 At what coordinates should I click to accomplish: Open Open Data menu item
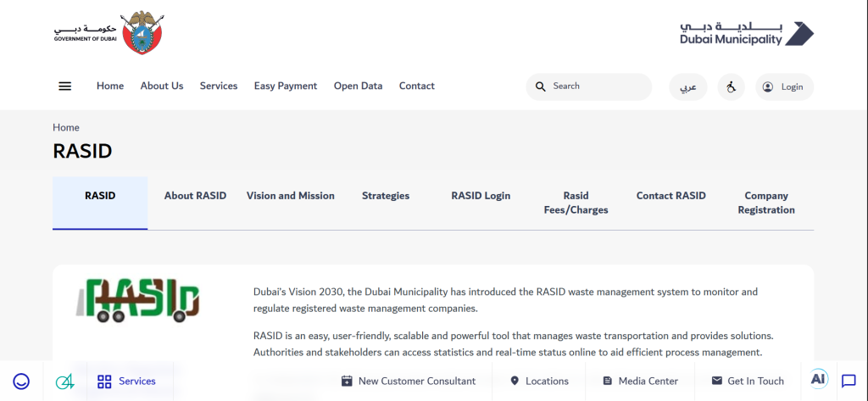359,86
